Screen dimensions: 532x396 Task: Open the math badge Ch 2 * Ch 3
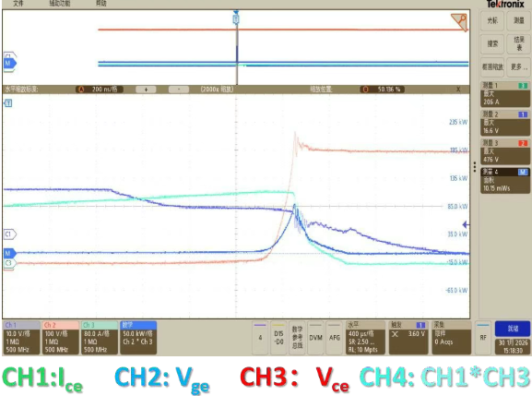[x=138, y=338]
